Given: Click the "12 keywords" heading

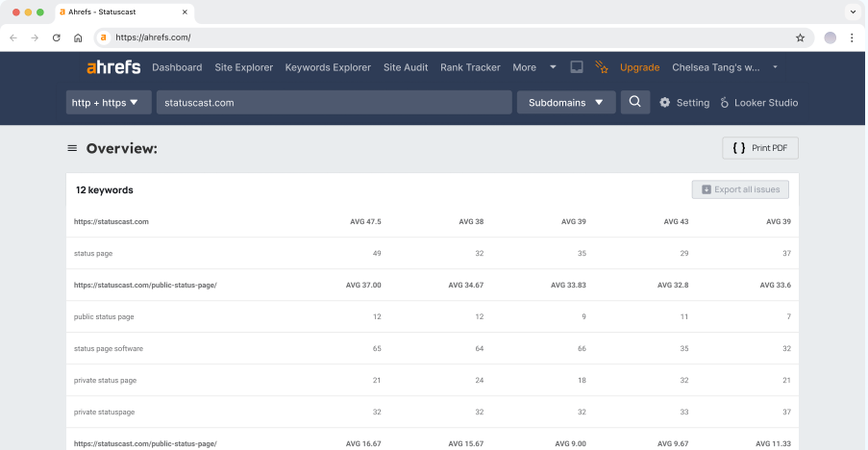Looking at the screenshot, I should point(105,189).
